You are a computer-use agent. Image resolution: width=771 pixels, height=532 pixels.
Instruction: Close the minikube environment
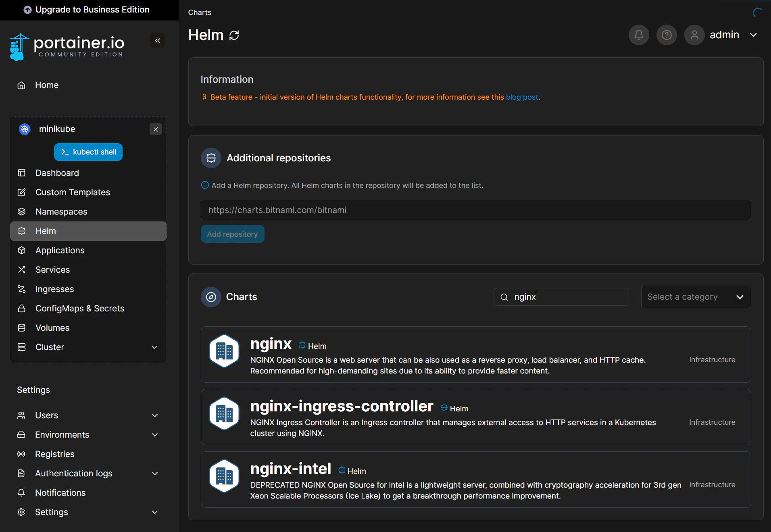coord(156,129)
